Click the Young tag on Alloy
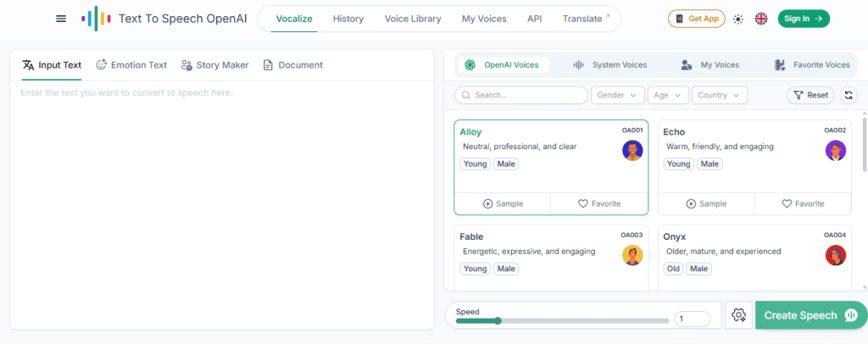 coord(475,164)
